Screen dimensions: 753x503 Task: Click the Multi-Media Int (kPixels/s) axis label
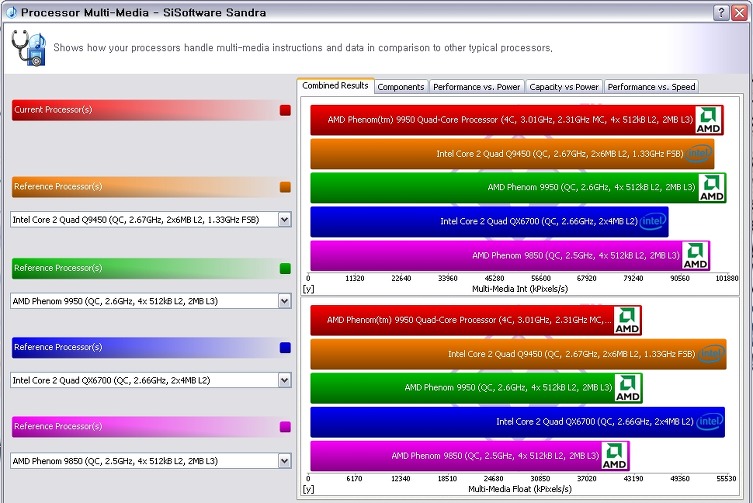coord(520,289)
